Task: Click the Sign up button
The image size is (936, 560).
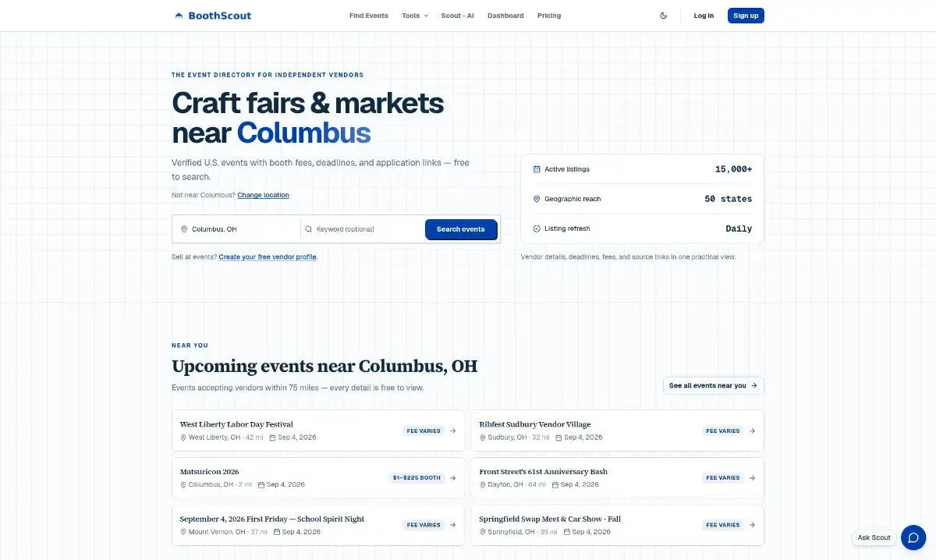Action: (x=746, y=16)
